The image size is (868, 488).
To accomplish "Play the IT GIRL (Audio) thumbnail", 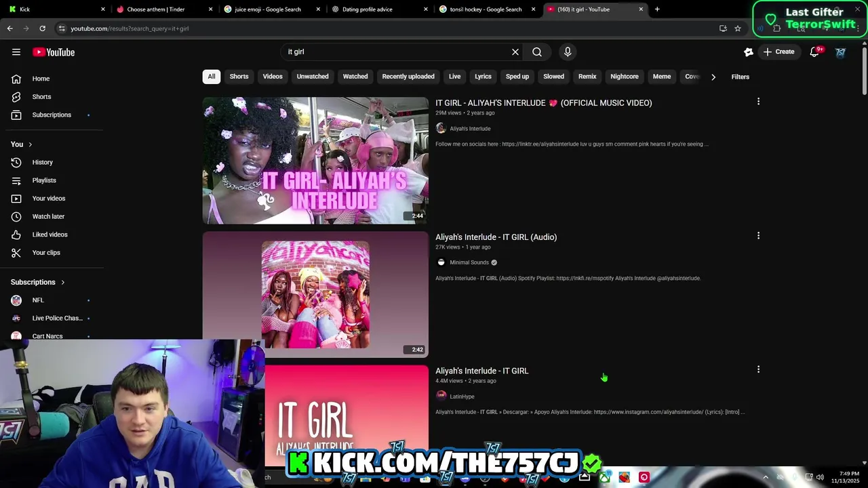I will (x=315, y=294).
